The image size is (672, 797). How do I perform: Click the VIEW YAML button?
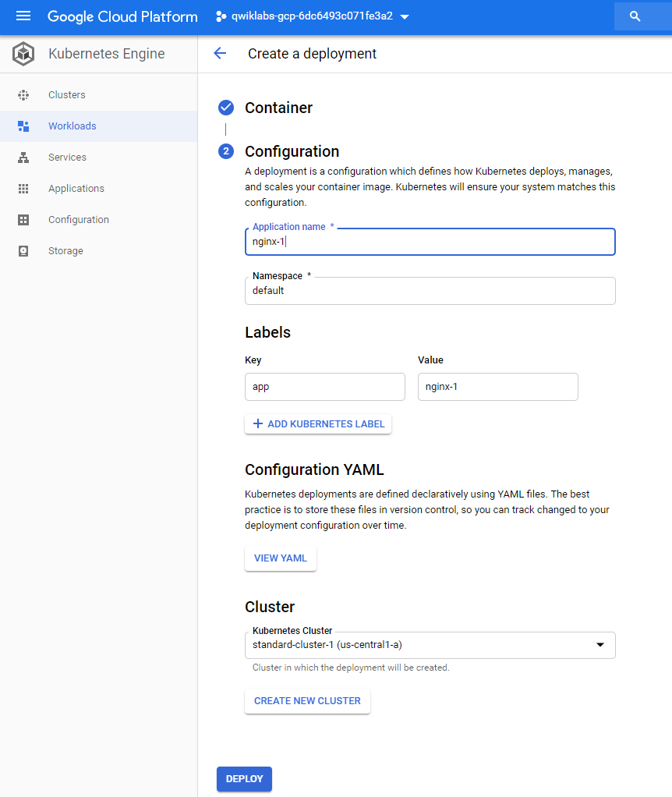281,558
